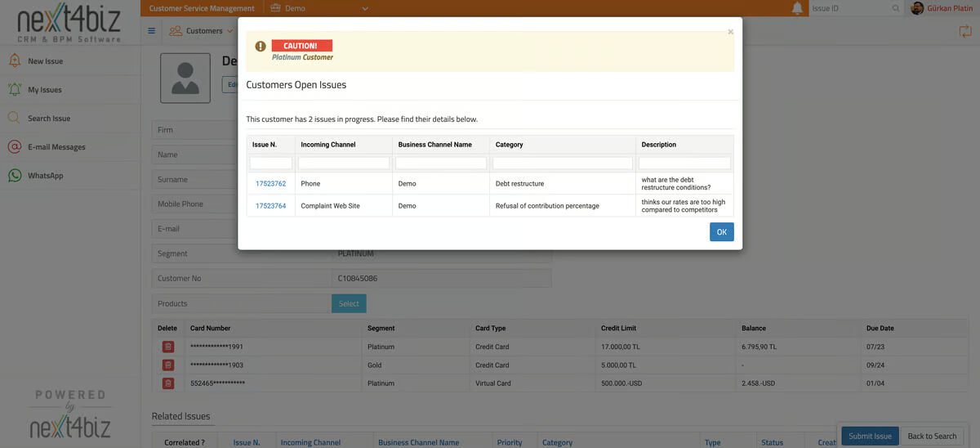This screenshot has width=980, height=448.
Task: Select WhatsApp menu item
Action: point(45,176)
